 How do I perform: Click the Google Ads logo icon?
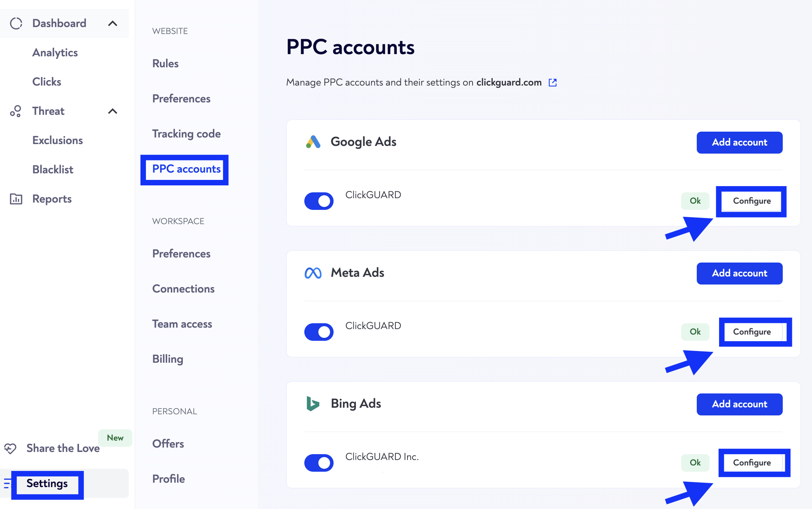pos(313,142)
